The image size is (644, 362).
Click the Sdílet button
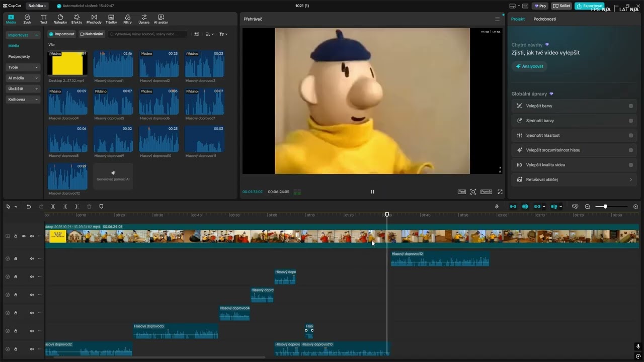(x=561, y=6)
